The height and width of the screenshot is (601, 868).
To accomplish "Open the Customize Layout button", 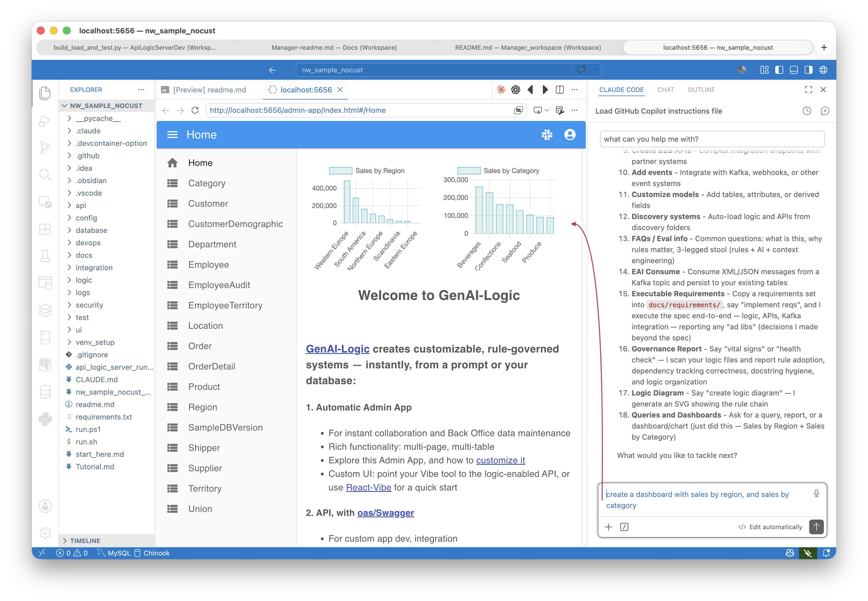I will pyautogui.click(x=764, y=70).
